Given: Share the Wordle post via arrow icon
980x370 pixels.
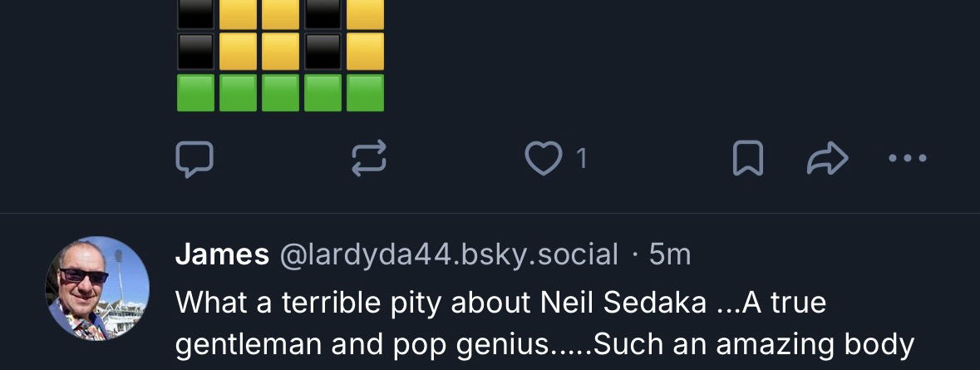Looking at the screenshot, I should coord(827,159).
